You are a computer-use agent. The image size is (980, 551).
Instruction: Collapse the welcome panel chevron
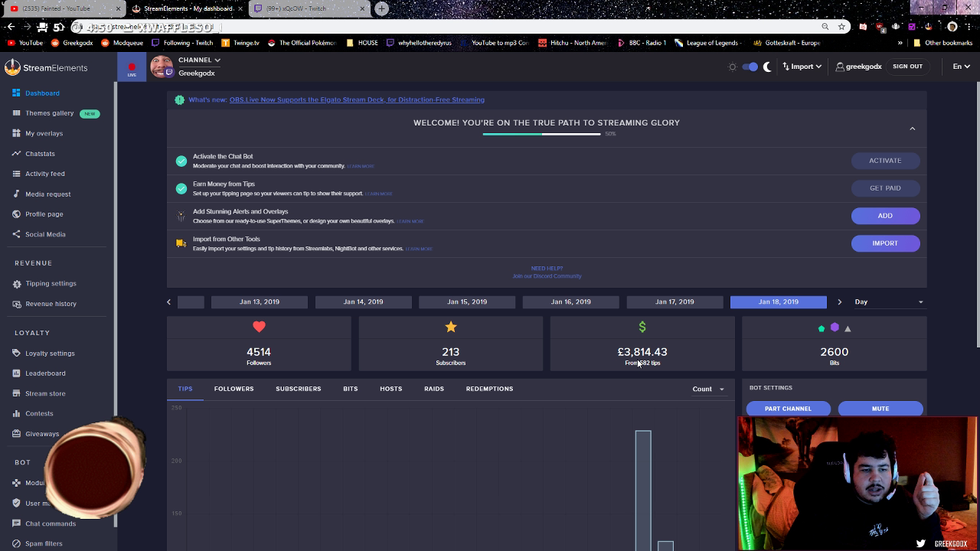point(912,129)
